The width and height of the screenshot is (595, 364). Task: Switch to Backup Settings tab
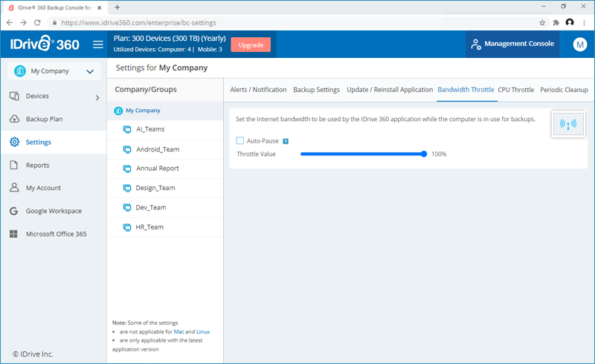click(317, 90)
